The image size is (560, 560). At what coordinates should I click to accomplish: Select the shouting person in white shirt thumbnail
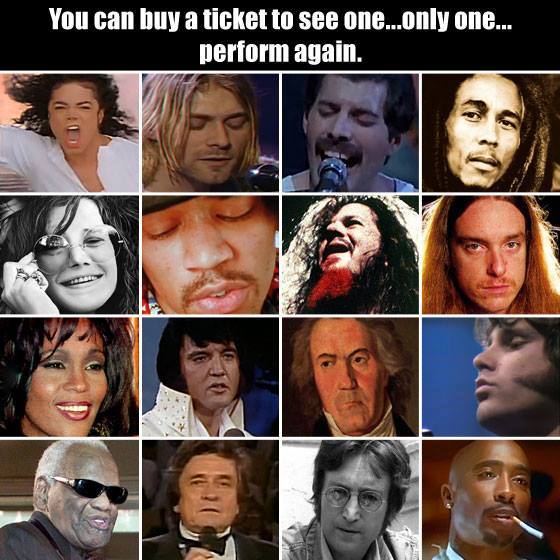coord(69,132)
